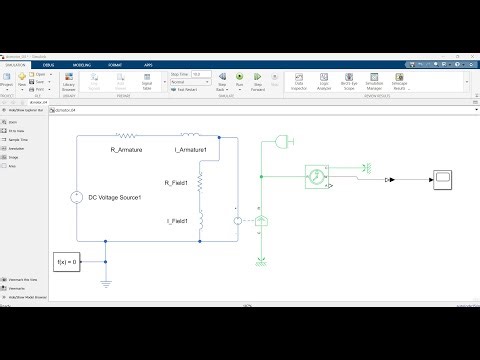Viewport: 480px width, 360px height.
Task: Click the Area palette tool
Action: (x=9, y=166)
